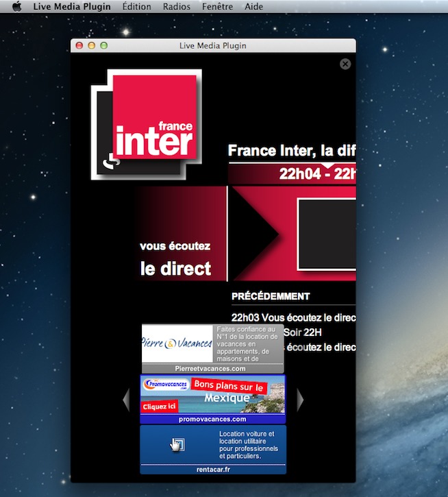Viewport: 448px width, 497px height.
Task: Close the France Inter overlay with the X icon
Action: pos(345,64)
